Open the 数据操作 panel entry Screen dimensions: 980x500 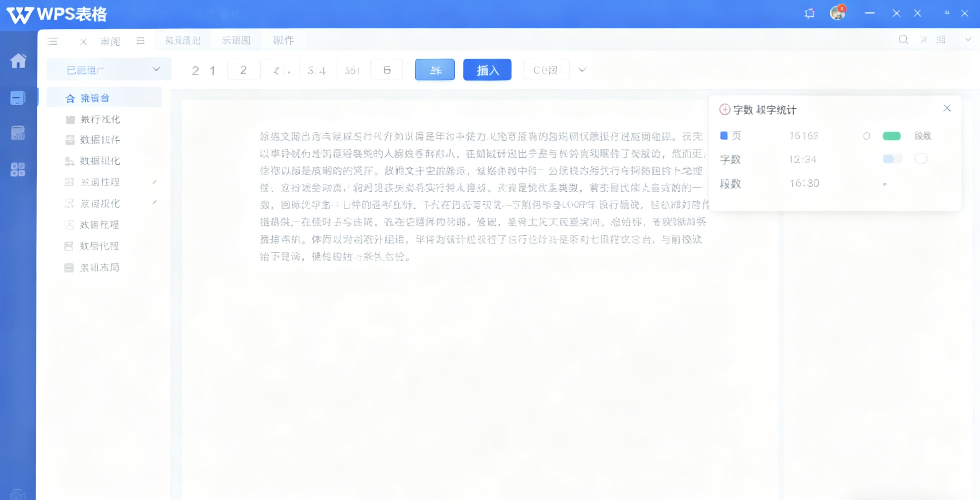[x=100, y=140]
